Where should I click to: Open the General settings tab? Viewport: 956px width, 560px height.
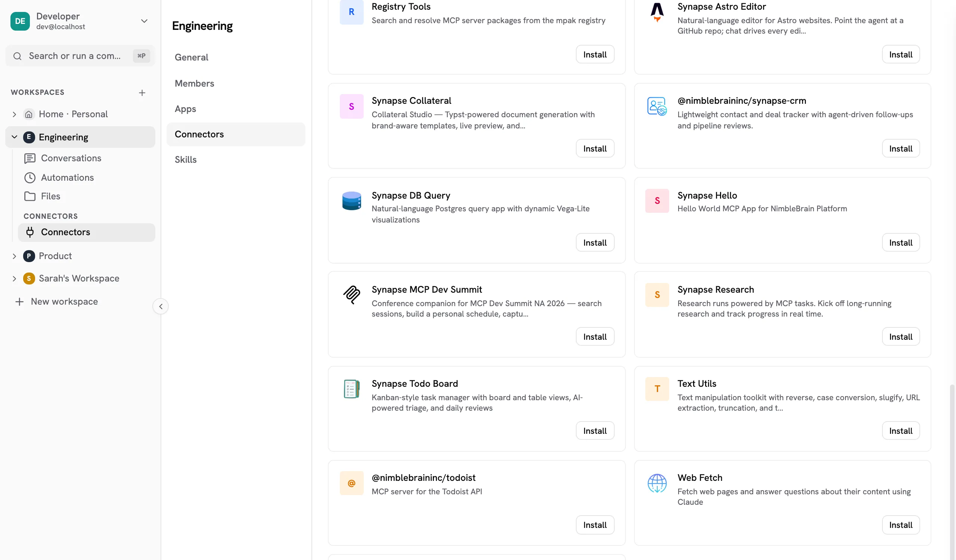tap(236, 57)
